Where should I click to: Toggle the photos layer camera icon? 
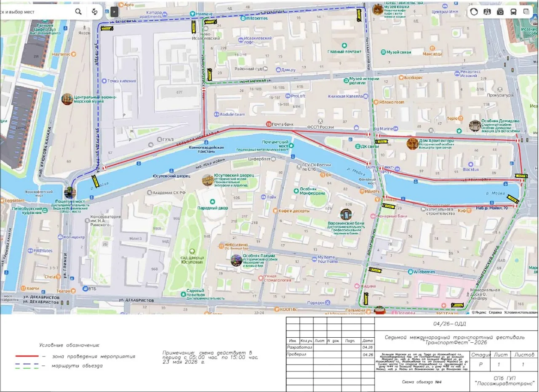[500, 12]
